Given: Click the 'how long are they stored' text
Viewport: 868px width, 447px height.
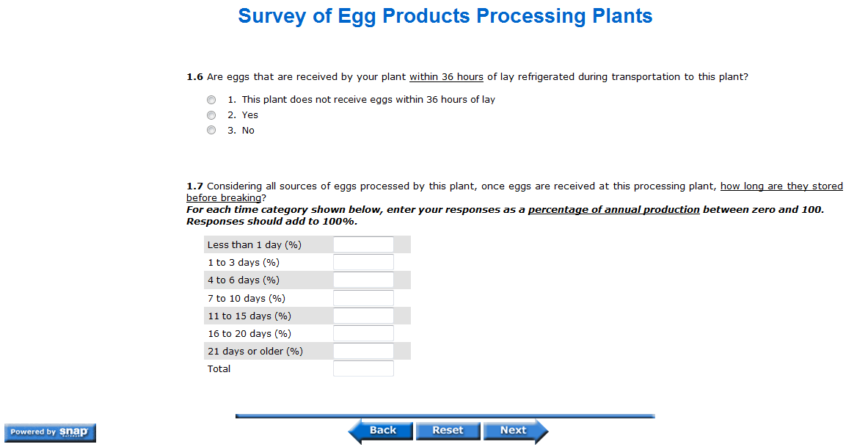Looking at the screenshot, I should (x=781, y=186).
